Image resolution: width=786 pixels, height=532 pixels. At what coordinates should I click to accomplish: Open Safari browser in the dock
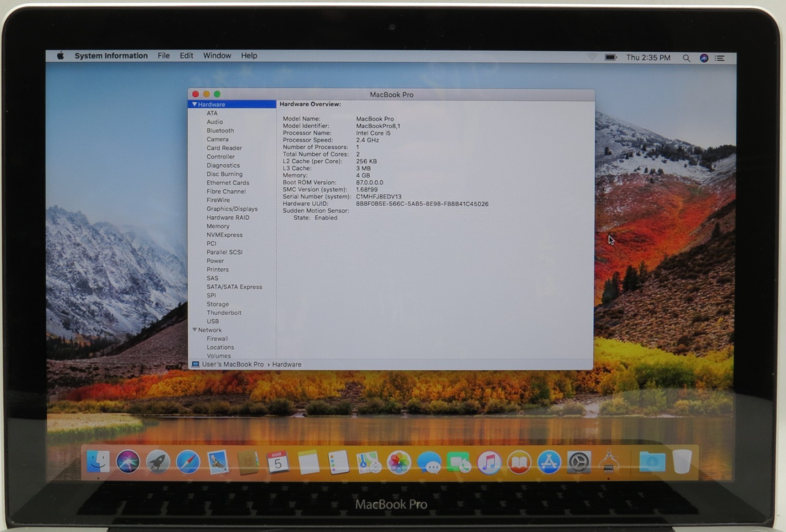pyautogui.click(x=188, y=462)
